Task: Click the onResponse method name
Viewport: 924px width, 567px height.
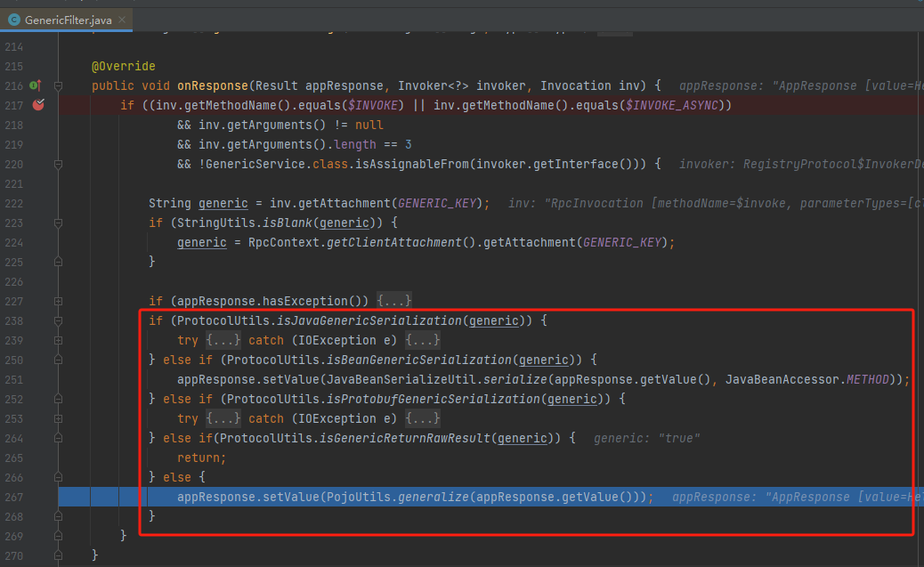Action: point(212,85)
